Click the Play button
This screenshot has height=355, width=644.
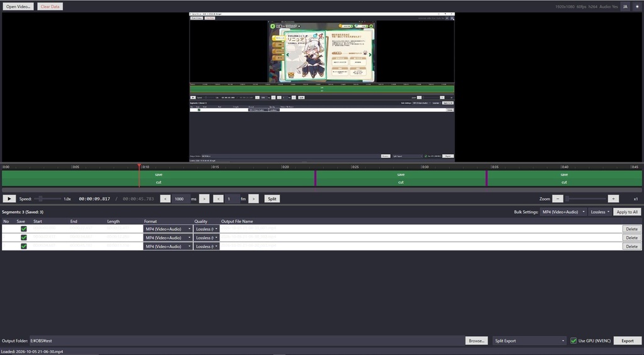pos(9,199)
